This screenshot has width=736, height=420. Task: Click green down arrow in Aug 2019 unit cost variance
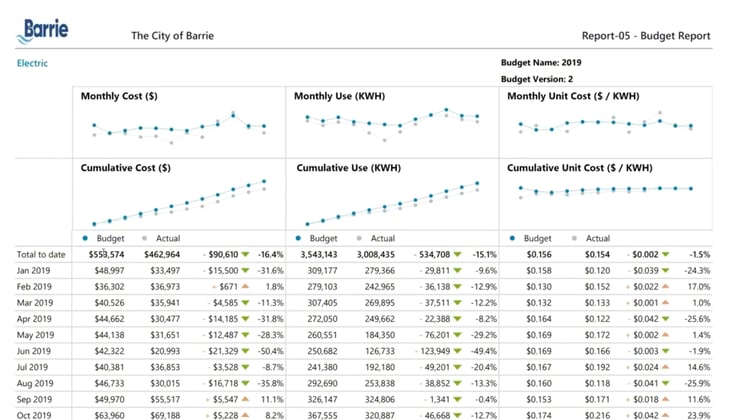(668, 382)
